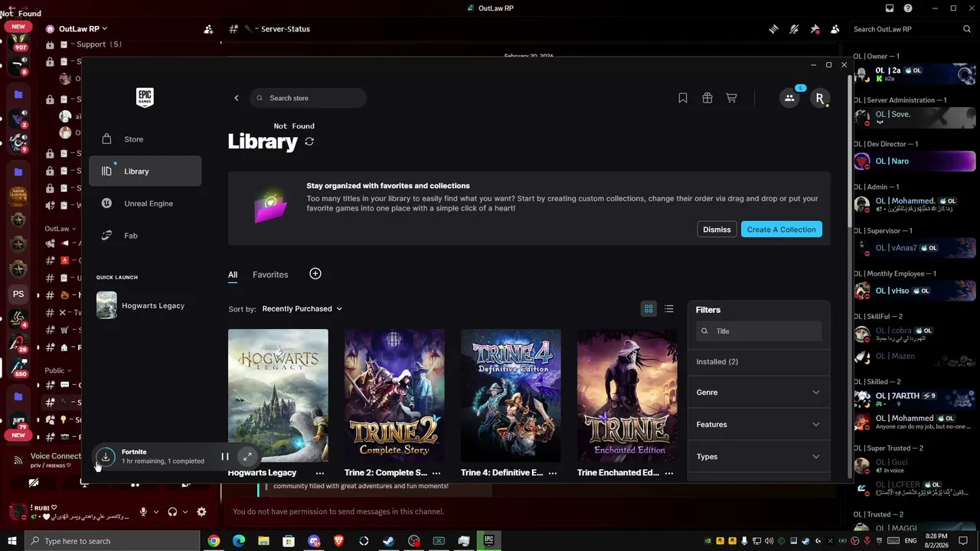Toggle Discord headphone deafen
Viewport: 980px width, 551px height.
tap(172, 512)
